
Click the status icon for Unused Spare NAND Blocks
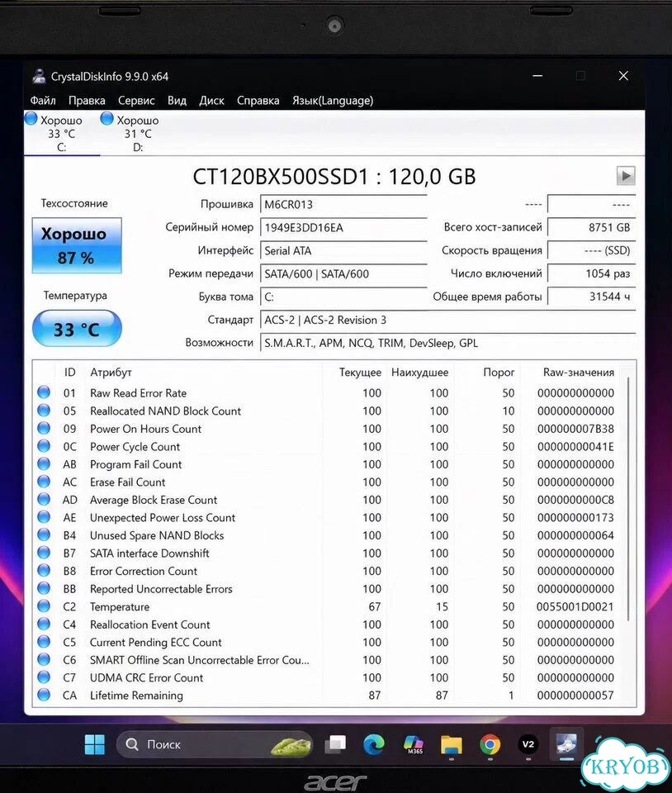(44, 534)
